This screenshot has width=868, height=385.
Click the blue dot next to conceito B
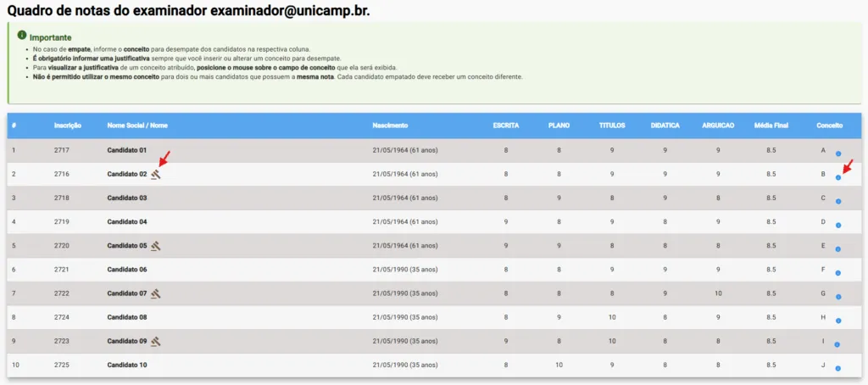838,178
